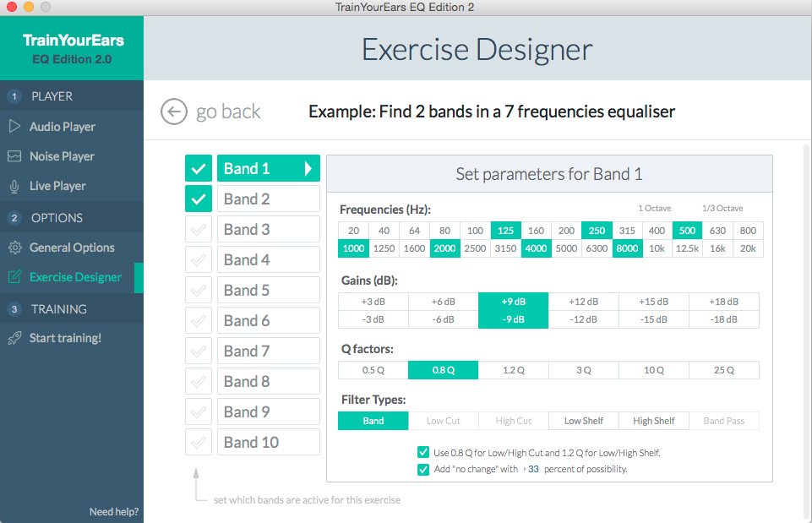Click the Start training rocket icon
This screenshot has width=812, height=523.
(14, 338)
